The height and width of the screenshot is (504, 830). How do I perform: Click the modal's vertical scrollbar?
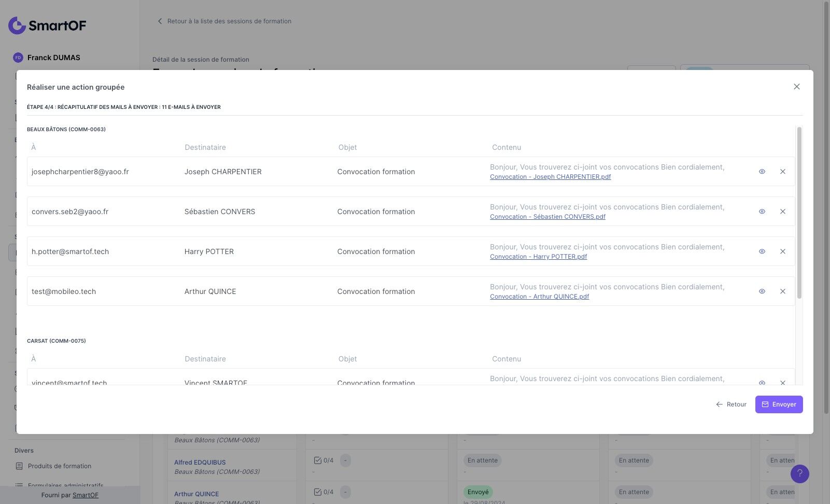click(799, 213)
